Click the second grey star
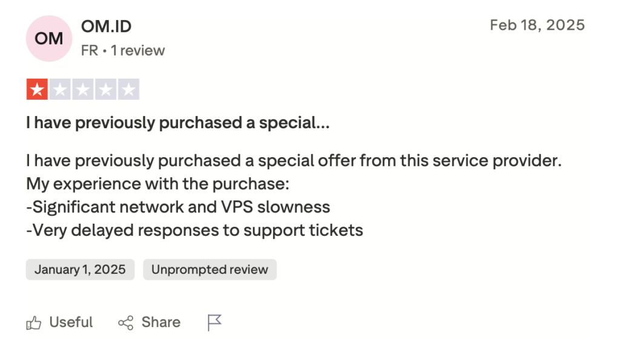The width and height of the screenshot is (620, 364). click(x=60, y=89)
